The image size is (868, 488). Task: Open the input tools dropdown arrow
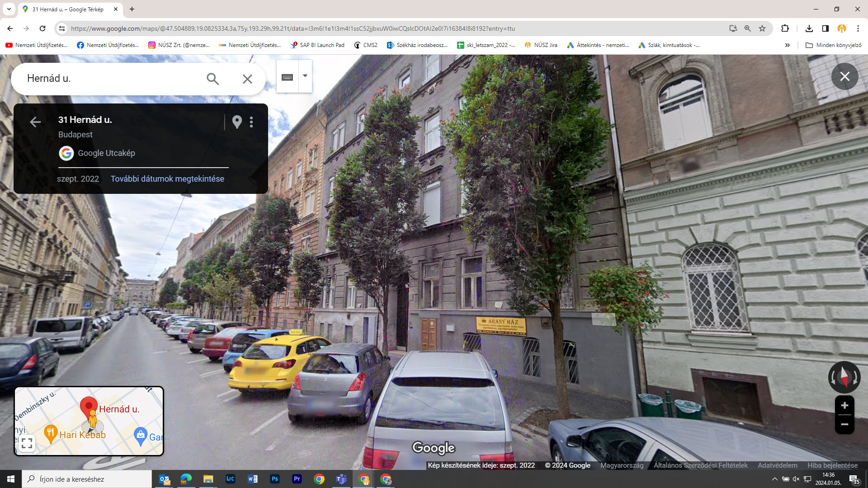tap(305, 76)
